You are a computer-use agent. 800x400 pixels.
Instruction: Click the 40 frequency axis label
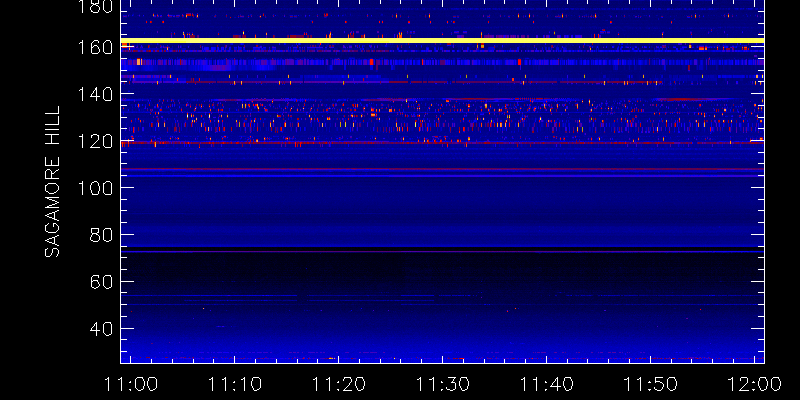[102, 329]
